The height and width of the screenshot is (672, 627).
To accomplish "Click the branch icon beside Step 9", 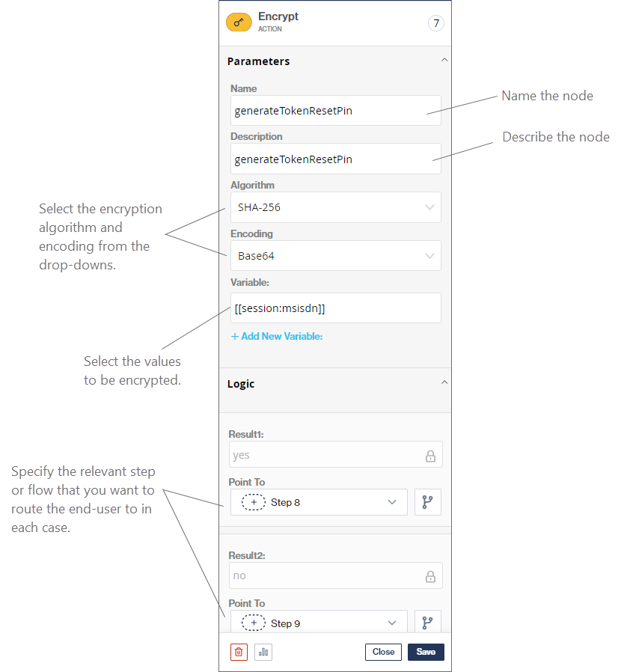I will 428,623.
